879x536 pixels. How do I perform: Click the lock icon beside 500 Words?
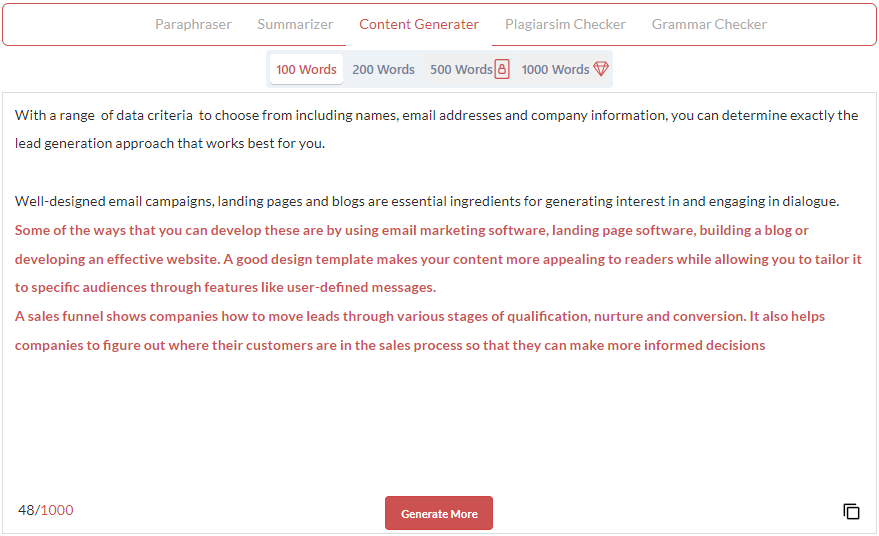point(502,69)
